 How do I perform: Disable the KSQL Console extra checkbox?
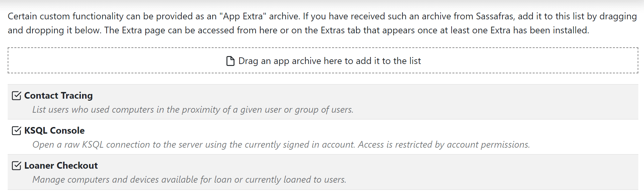point(16,131)
